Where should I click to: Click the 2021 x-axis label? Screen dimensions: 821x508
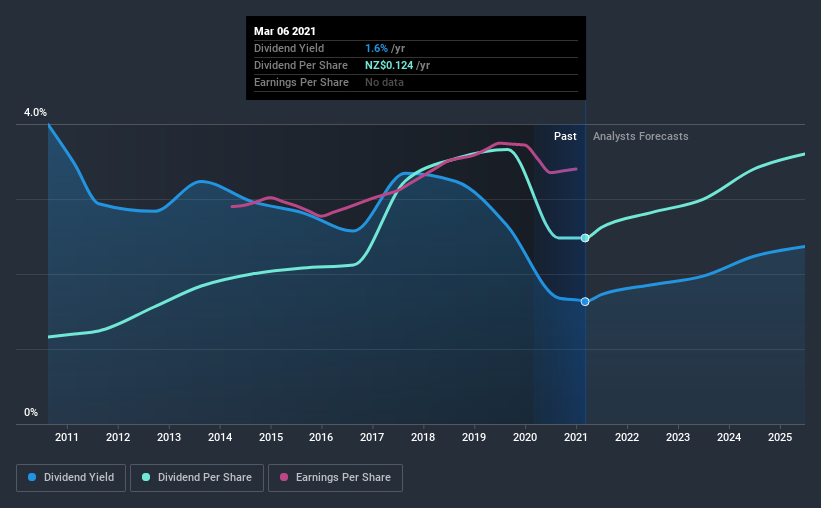pyautogui.click(x=575, y=437)
